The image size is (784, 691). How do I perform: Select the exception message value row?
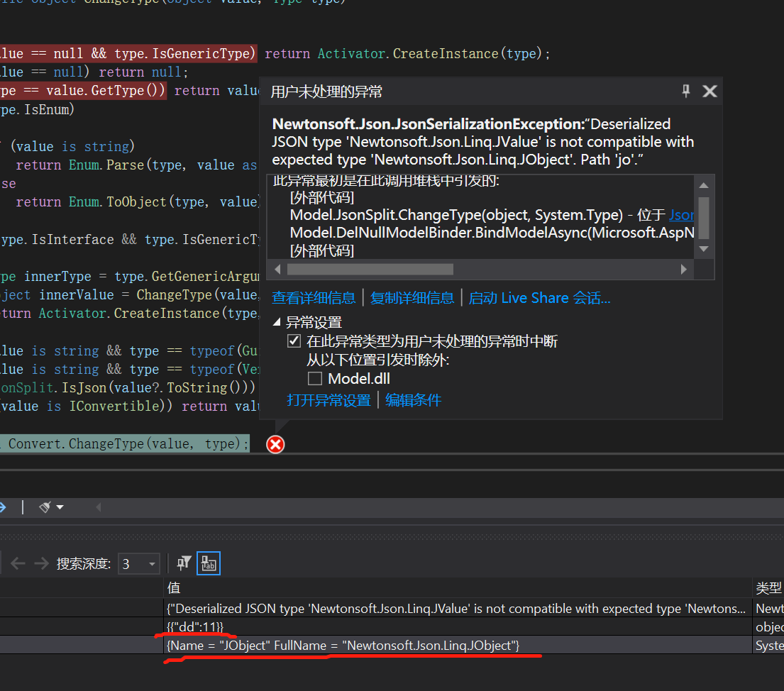[x=456, y=609]
